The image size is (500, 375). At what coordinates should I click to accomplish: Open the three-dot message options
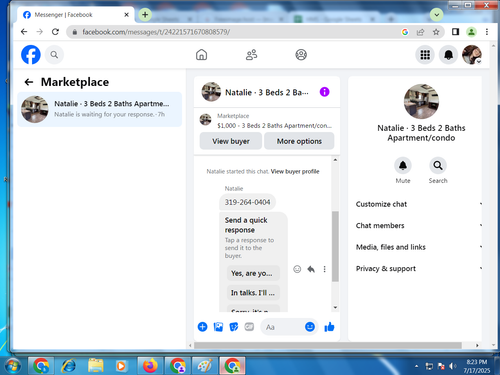(324, 269)
